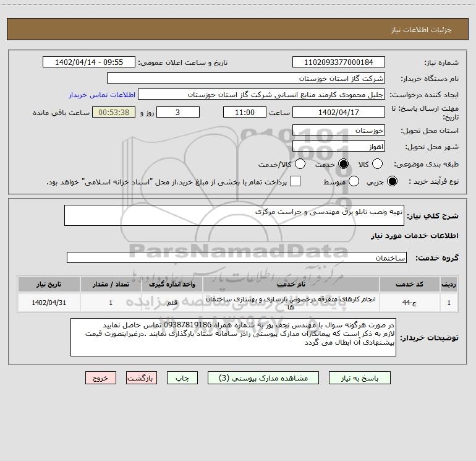This screenshot has height=461, width=476.
Task: Click the need date cell 1402/04/31
Action: click(49, 303)
